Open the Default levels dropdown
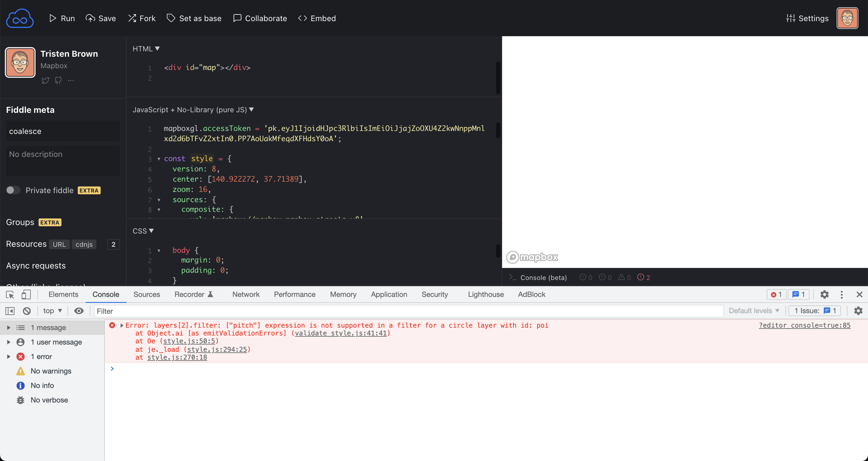868x461 pixels. click(x=754, y=310)
